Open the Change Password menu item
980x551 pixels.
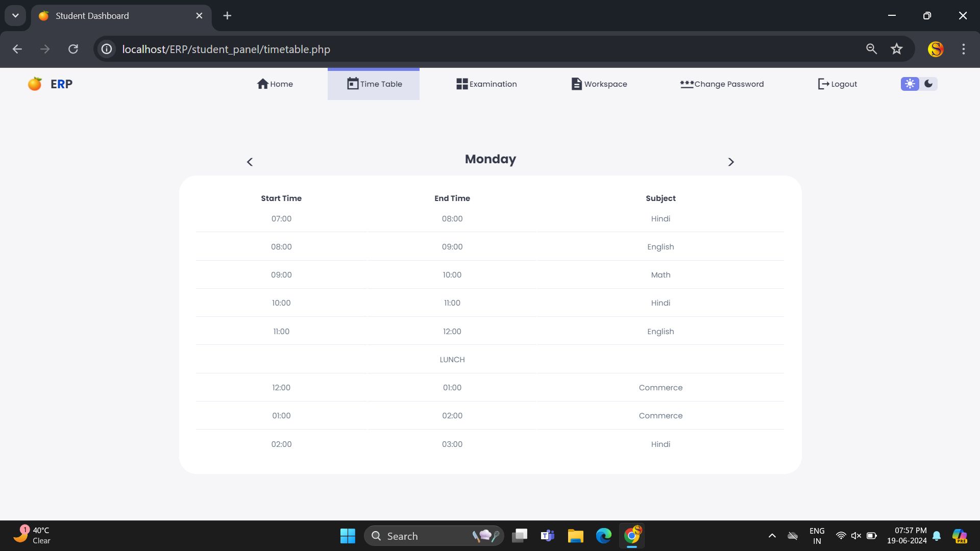pyautogui.click(x=722, y=84)
